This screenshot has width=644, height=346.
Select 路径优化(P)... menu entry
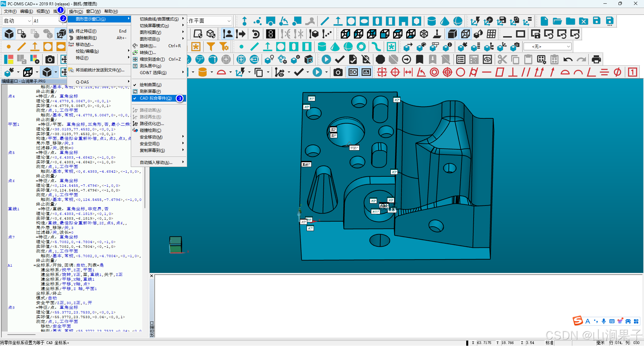tap(159, 124)
